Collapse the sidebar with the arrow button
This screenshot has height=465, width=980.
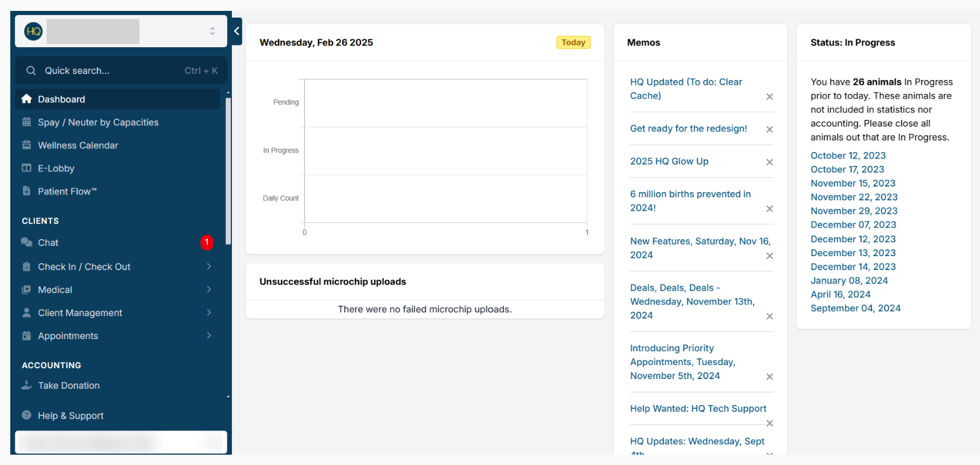tap(237, 31)
